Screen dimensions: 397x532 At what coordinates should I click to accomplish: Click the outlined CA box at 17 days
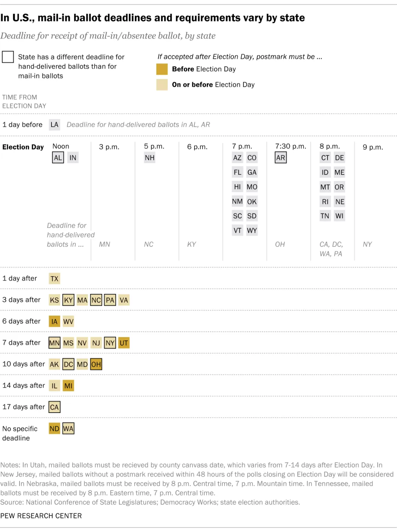(54, 407)
